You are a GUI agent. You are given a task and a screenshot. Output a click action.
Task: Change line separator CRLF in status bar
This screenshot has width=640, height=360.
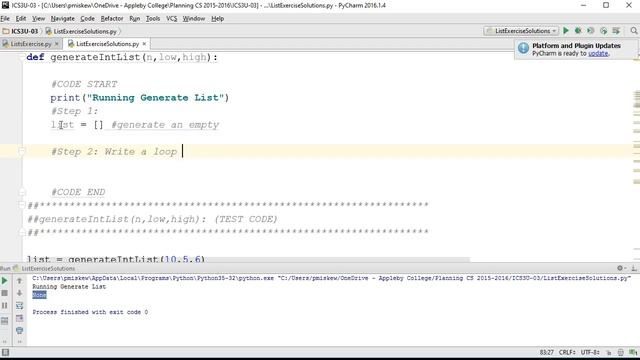(567, 352)
